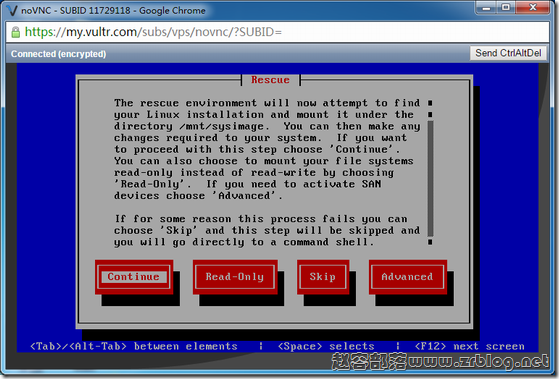Maximize the Chrome window
The image size is (559, 379).
pos(506,7)
